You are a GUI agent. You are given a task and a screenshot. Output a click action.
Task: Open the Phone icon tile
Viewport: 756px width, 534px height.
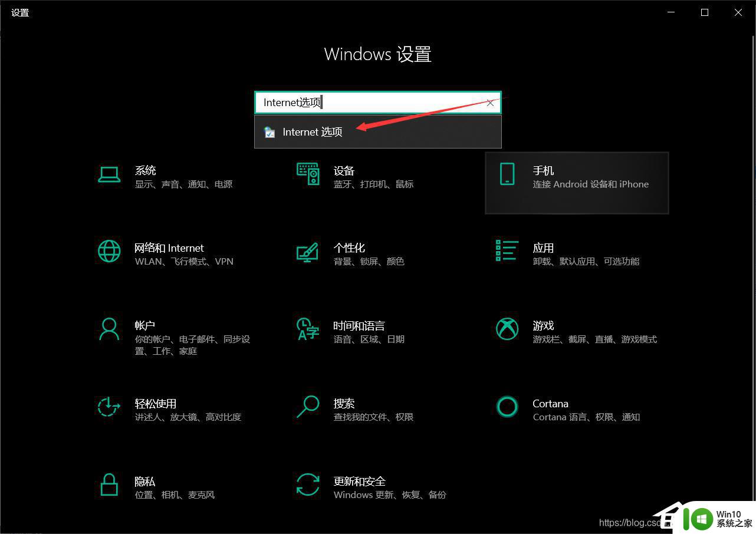(x=507, y=174)
